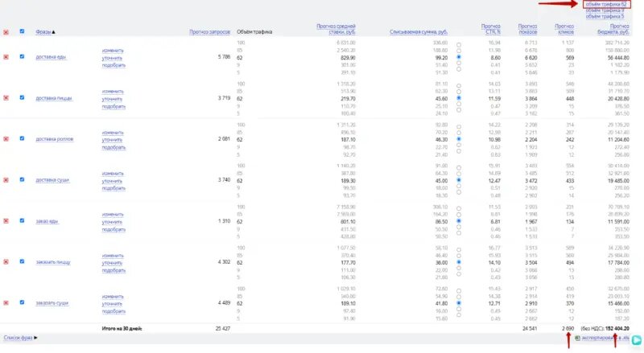Open the доставка еды phrase link
Screen dimensions: 644x353
point(51,57)
